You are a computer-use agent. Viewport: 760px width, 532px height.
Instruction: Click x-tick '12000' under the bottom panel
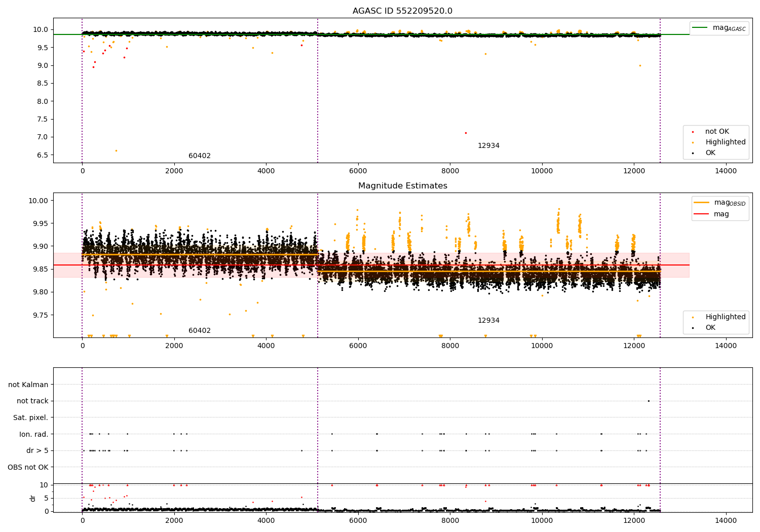tap(634, 521)
